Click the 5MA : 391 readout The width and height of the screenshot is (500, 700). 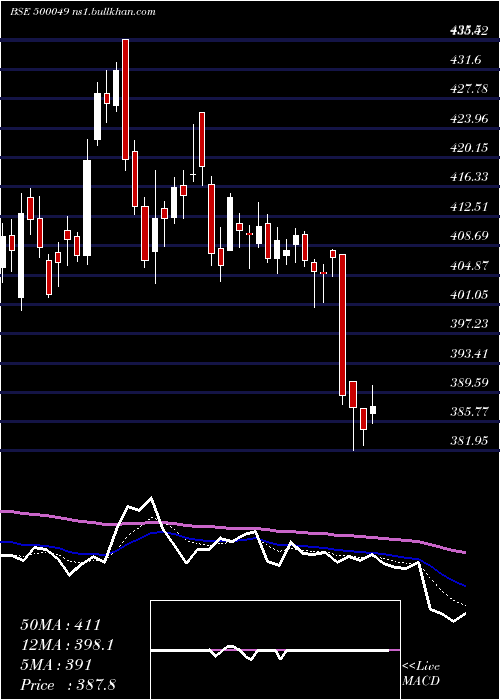(56, 665)
